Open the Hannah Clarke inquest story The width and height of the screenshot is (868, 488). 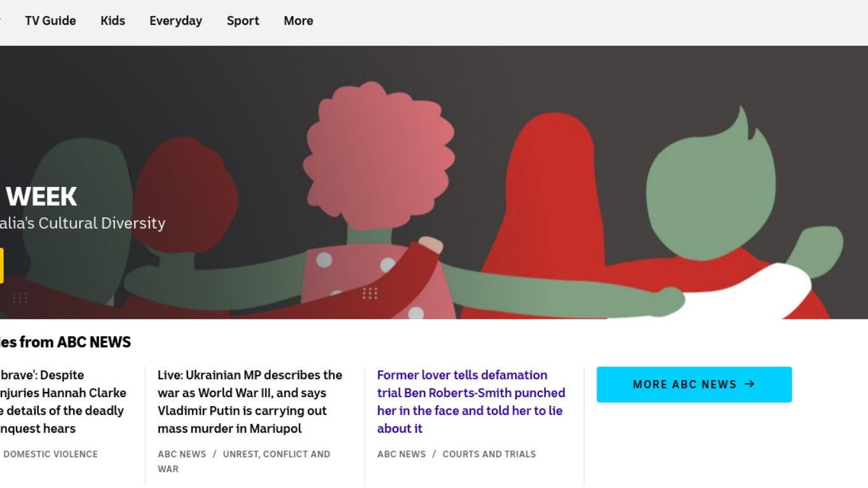click(63, 402)
